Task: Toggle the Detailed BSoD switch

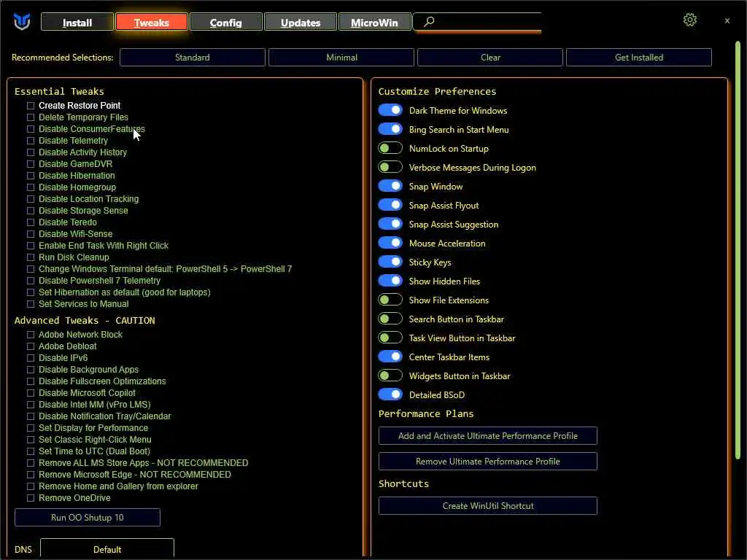Action: pyautogui.click(x=390, y=394)
